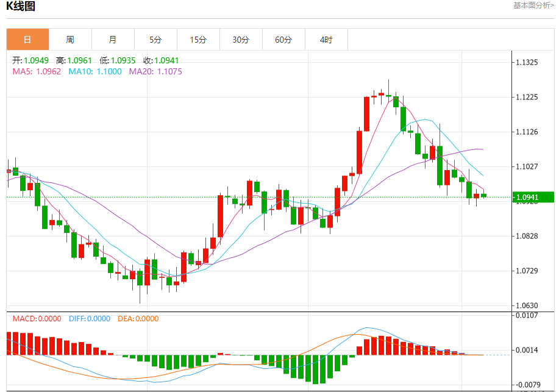This screenshot has width=559, height=392.
Task: Click the 1.1225 price axis label
Action: click(x=527, y=97)
